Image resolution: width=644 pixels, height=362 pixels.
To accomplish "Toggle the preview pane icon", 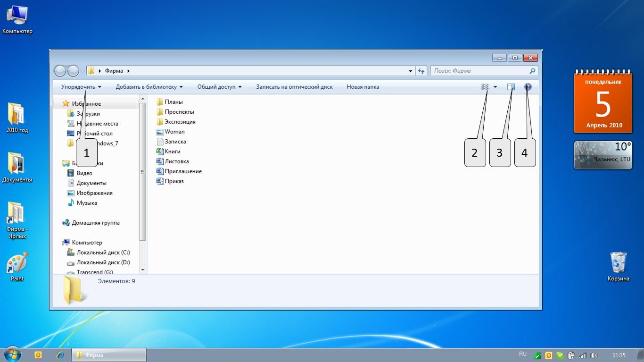I will point(511,87).
